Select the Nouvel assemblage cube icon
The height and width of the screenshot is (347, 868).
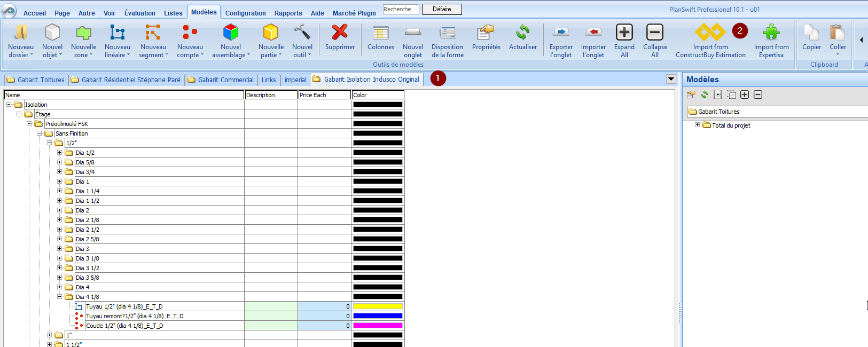(230, 33)
